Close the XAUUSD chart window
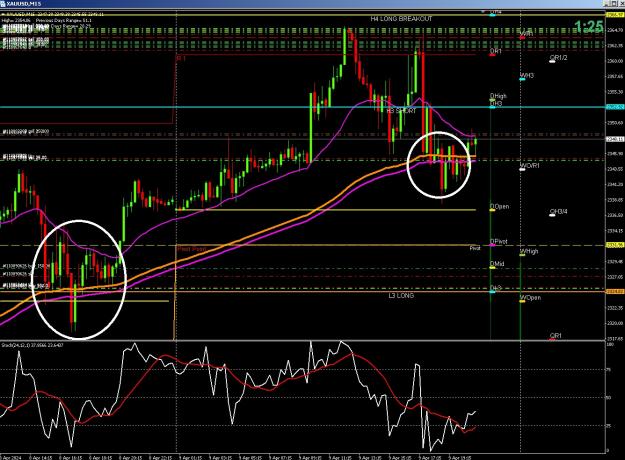The image size is (625, 460). pyautogui.click(x=621, y=4)
